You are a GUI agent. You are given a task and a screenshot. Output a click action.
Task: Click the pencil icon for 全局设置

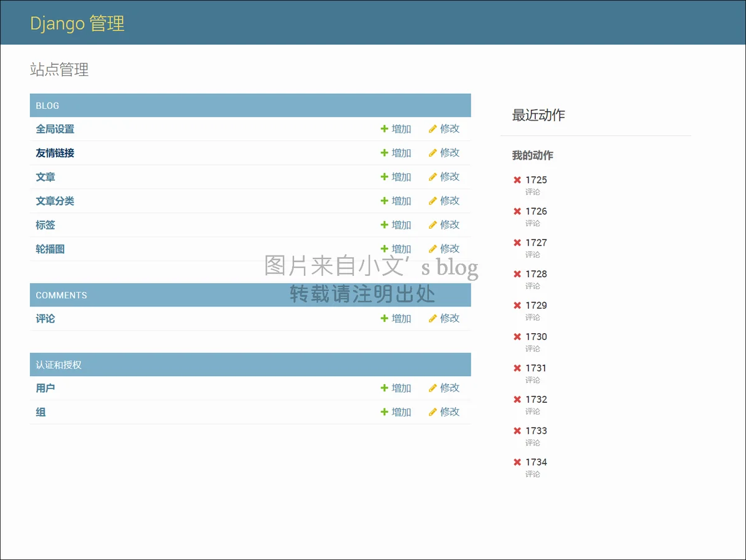coord(433,129)
